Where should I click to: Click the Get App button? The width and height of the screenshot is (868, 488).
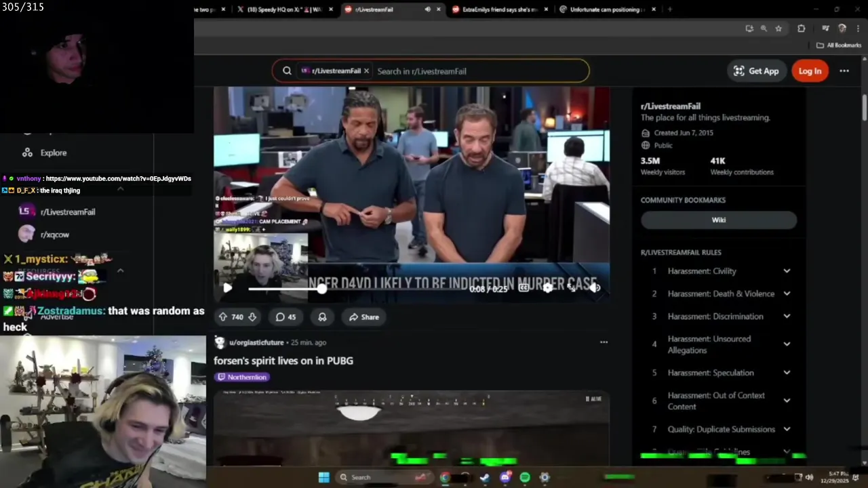pos(757,71)
